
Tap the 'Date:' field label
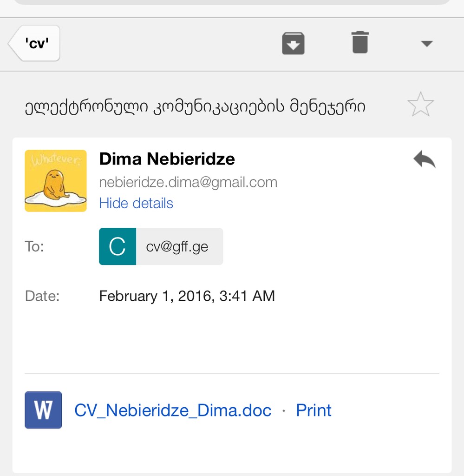pyautogui.click(x=42, y=296)
